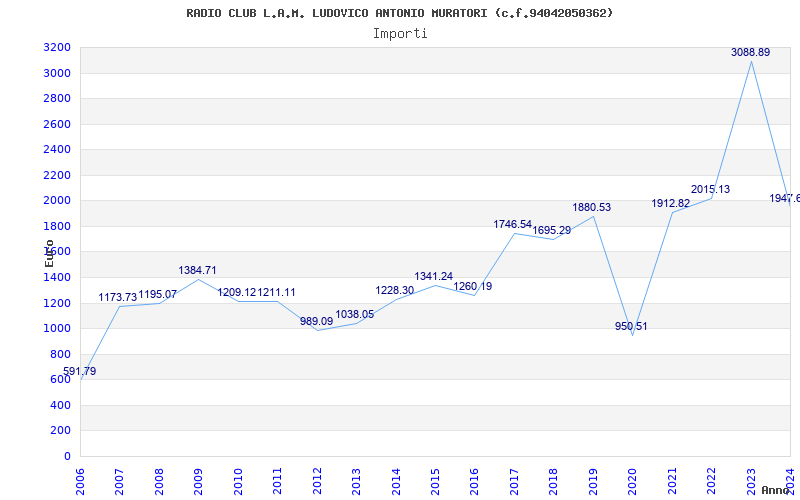Select the 2016 x-axis year label
The width and height of the screenshot is (800, 500).
[x=474, y=481]
